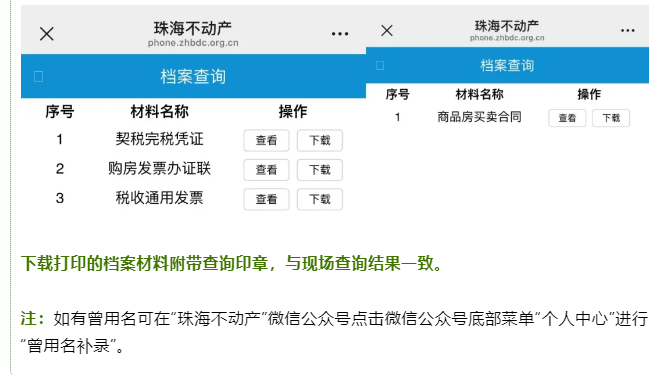View 购房发票办证联 document
Image resolution: width=660 pixels, height=386 pixels.
pyautogui.click(x=266, y=170)
